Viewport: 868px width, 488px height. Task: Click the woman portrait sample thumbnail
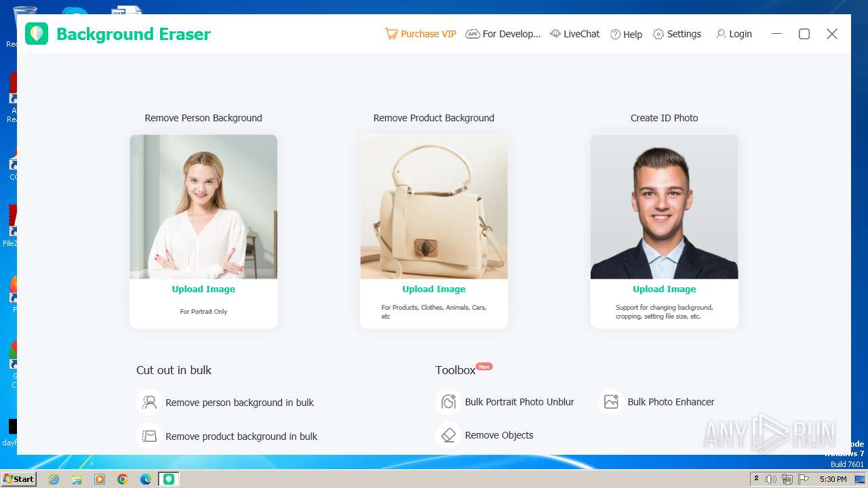(x=203, y=207)
